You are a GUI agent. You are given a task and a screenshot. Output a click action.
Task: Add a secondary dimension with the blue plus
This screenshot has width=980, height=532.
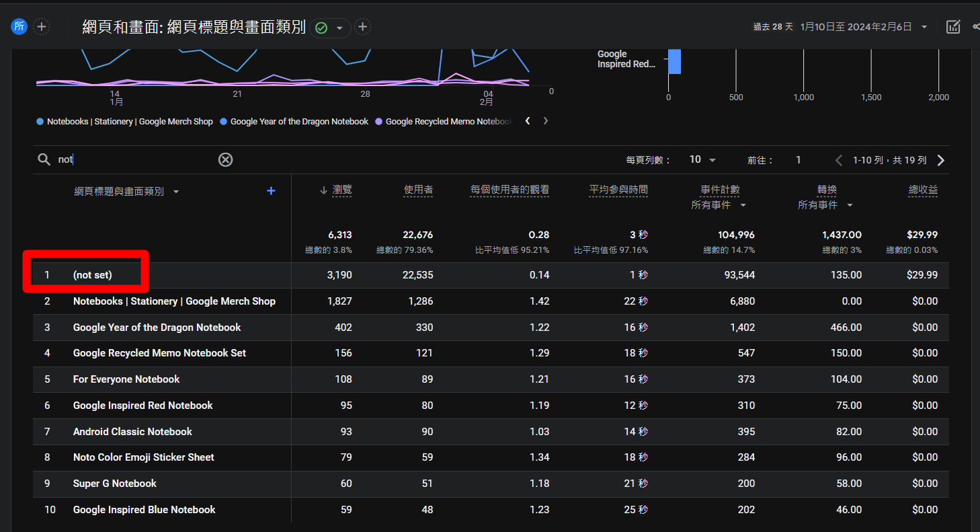point(271,191)
